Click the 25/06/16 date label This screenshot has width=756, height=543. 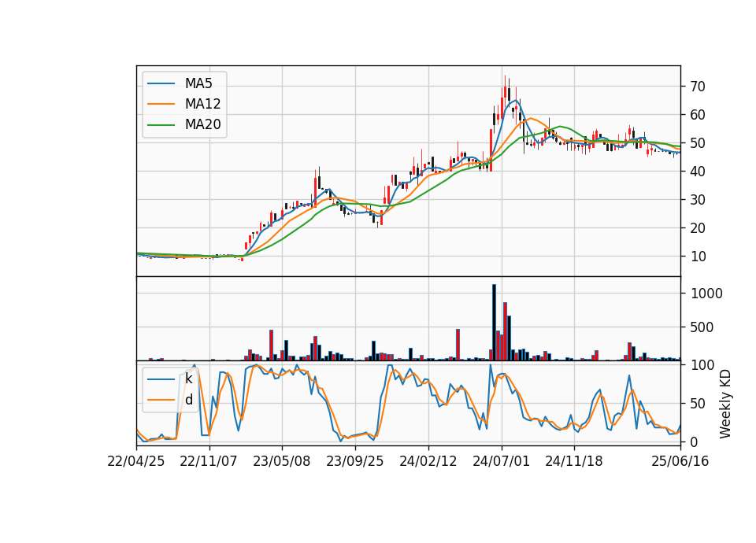pos(680,461)
